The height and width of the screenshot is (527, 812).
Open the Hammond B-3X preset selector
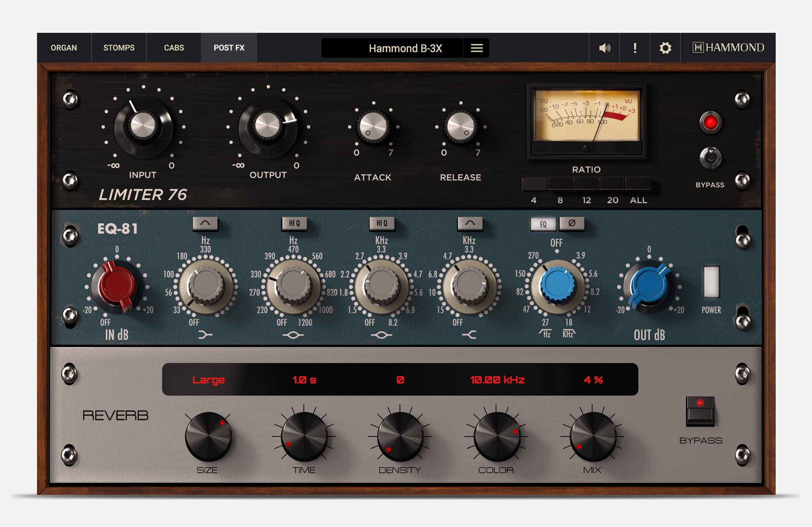coord(405,48)
